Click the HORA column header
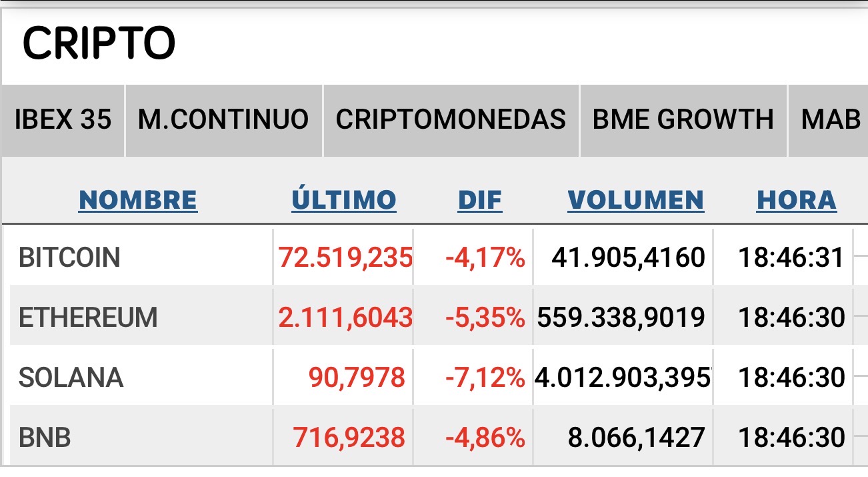The image size is (868, 477). (x=796, y=200)
